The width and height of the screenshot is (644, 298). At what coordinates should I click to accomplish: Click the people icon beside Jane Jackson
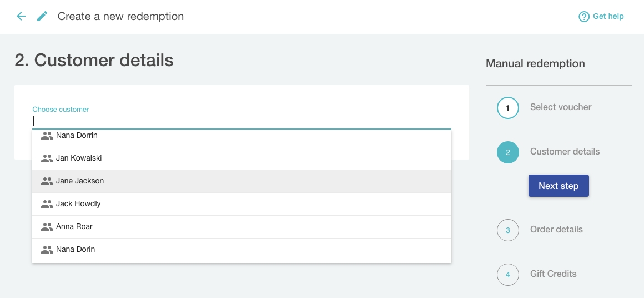(47, 181)
